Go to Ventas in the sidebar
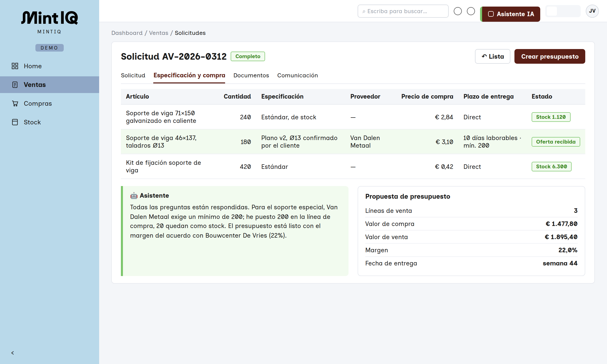Image resolution: width=607 pixels, height=364 pixels. (50, 85)
